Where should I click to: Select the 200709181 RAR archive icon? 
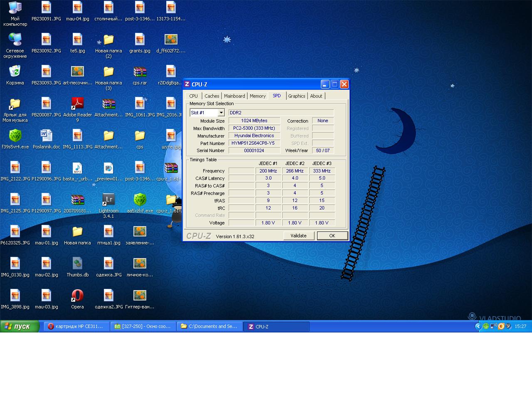[77, 199]
